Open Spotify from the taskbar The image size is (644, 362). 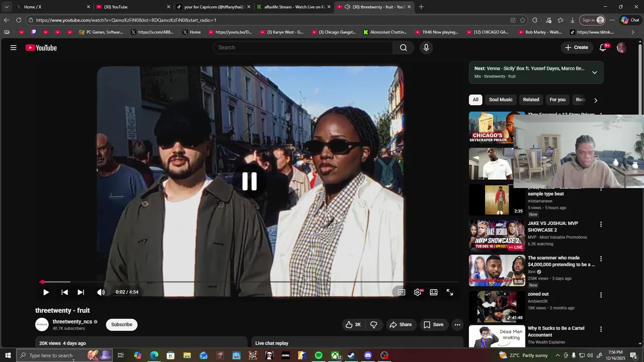coord(318,355)
